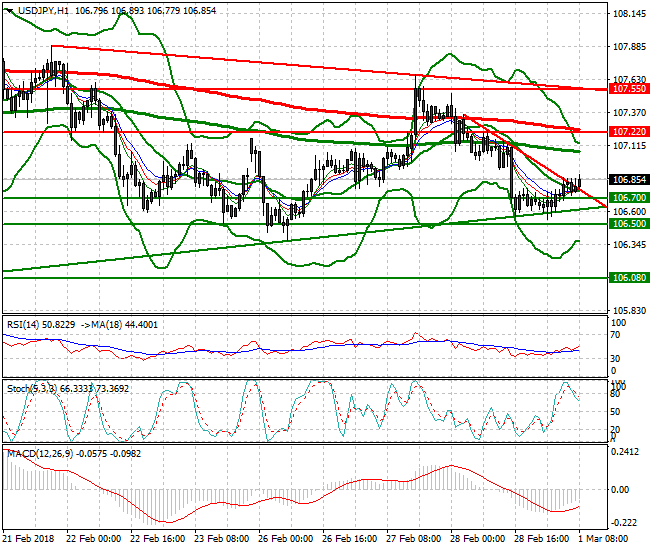This screenshot has width=650, height=550.
Task: Click the 106.345 price scale value
Action: pyautogui.click(x=629, y=244)
